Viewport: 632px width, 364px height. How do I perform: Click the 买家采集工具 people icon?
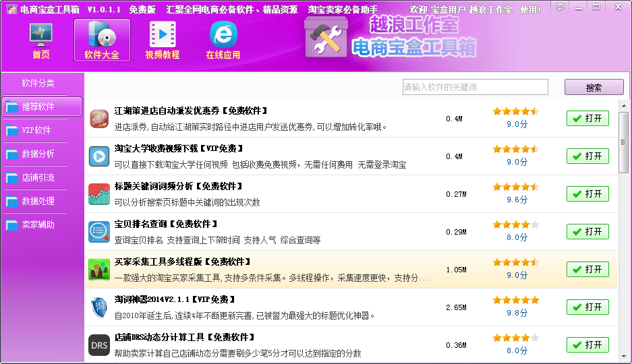[x=98, y=270]
